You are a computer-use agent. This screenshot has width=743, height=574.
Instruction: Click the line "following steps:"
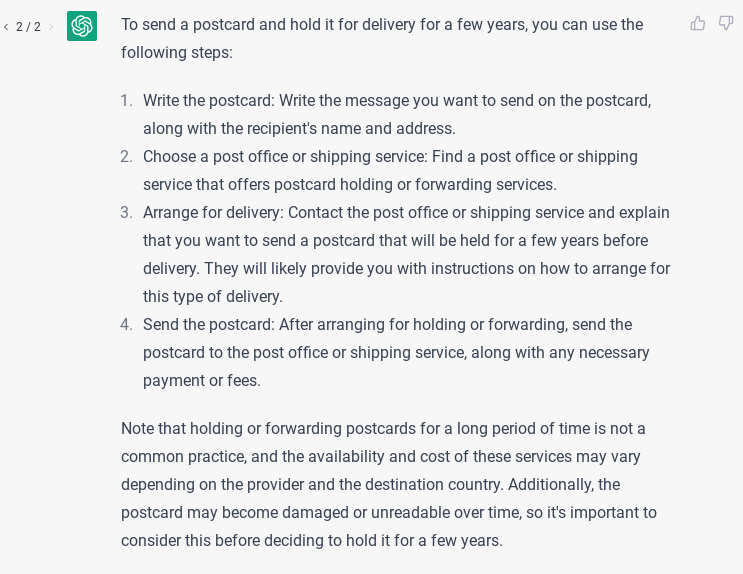[177, 52]
